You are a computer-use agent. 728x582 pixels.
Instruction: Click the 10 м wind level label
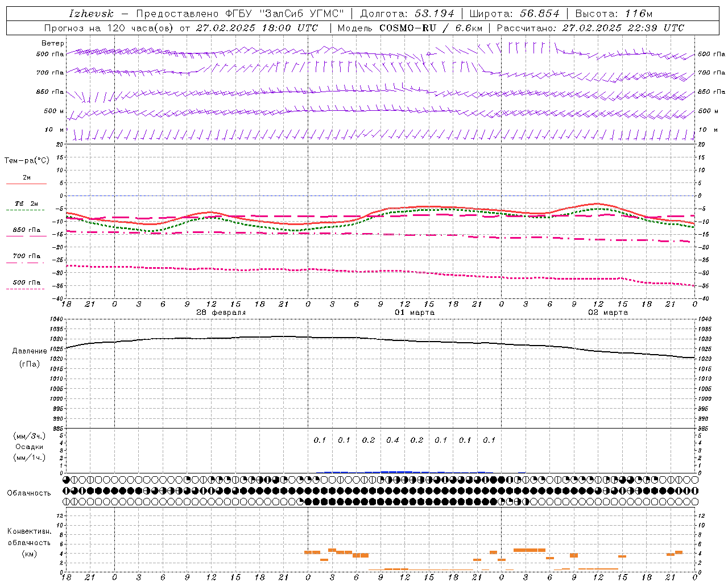55,130
